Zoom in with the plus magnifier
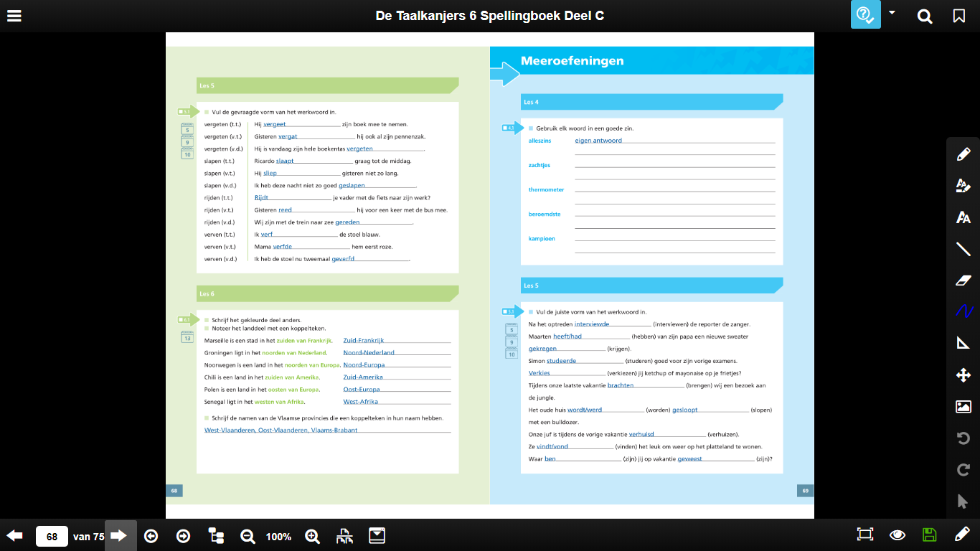This screenshot has width=980, height=551. point(312,536)
